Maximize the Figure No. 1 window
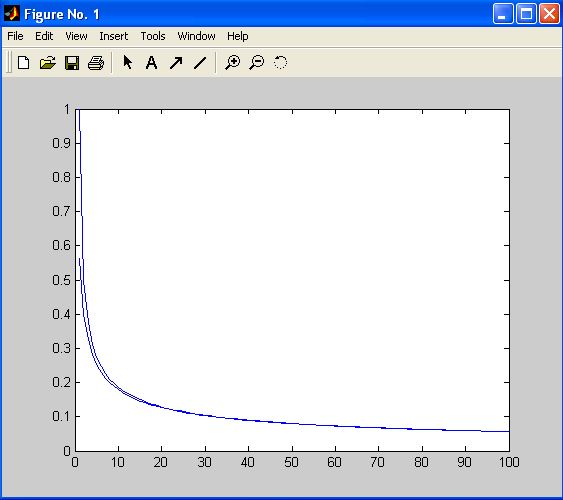The image size is (563, 500). point(526,14)
